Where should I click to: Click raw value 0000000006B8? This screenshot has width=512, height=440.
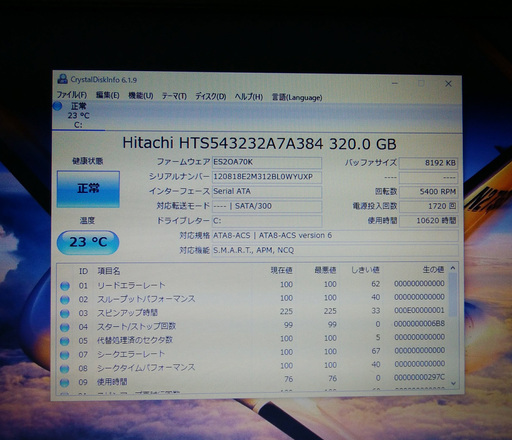419,324
